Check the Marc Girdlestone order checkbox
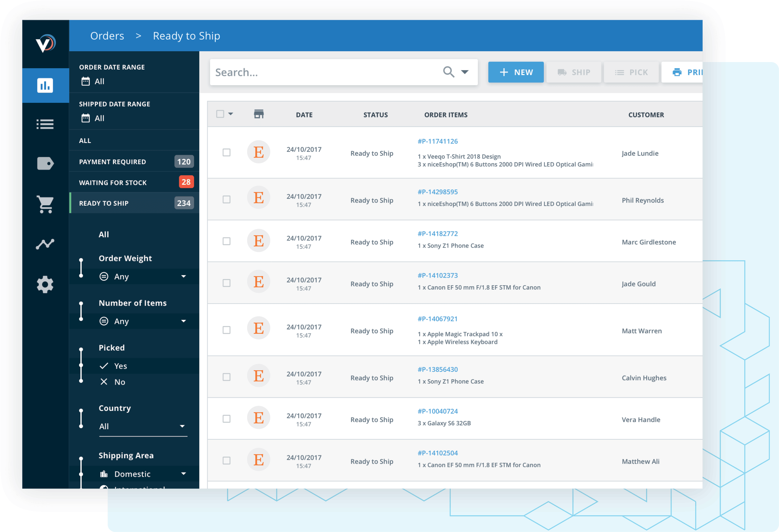 point(227,241)
